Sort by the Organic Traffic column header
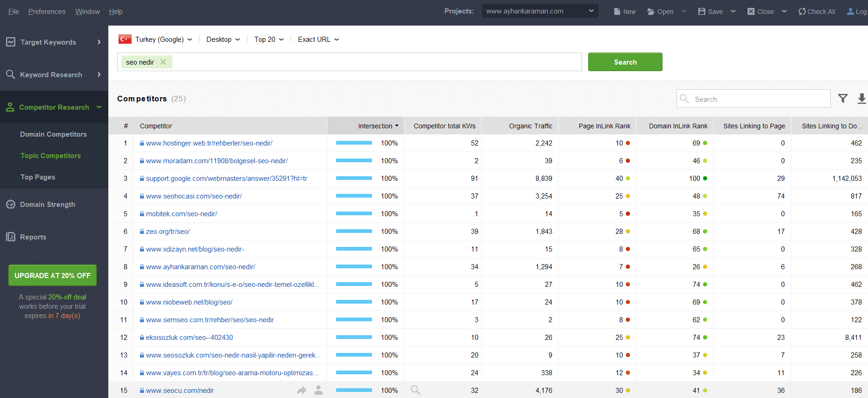868x398 pixels. click(x=520, y=126)
